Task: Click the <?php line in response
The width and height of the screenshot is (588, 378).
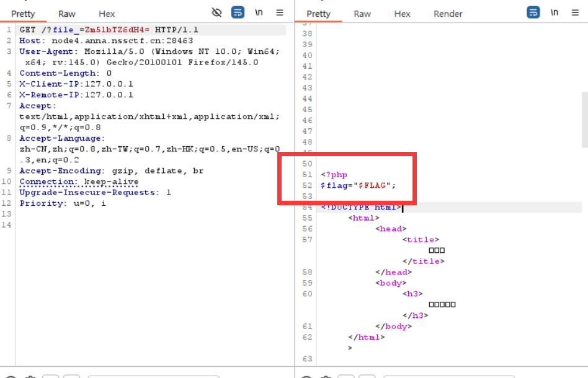Action: tap(334, 175)
